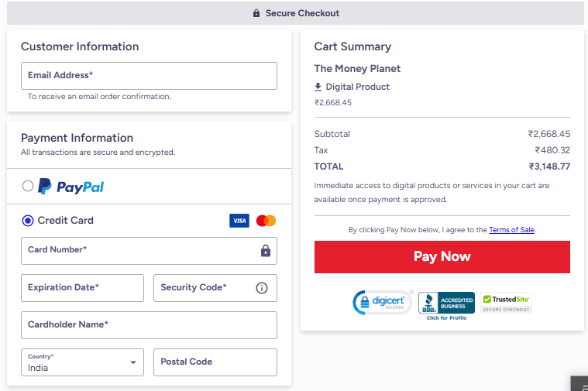
Task: Click the Expiration Date field
Action: tap(82, 288)
